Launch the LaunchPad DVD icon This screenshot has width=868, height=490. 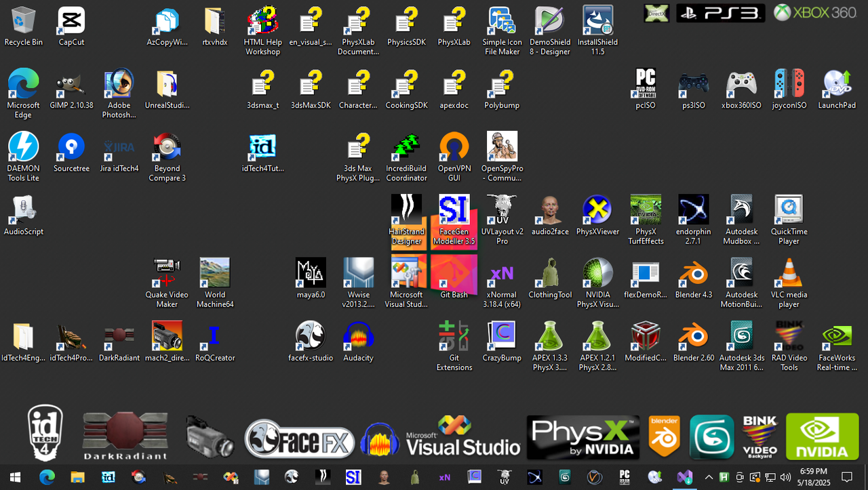tap(837, 89)
